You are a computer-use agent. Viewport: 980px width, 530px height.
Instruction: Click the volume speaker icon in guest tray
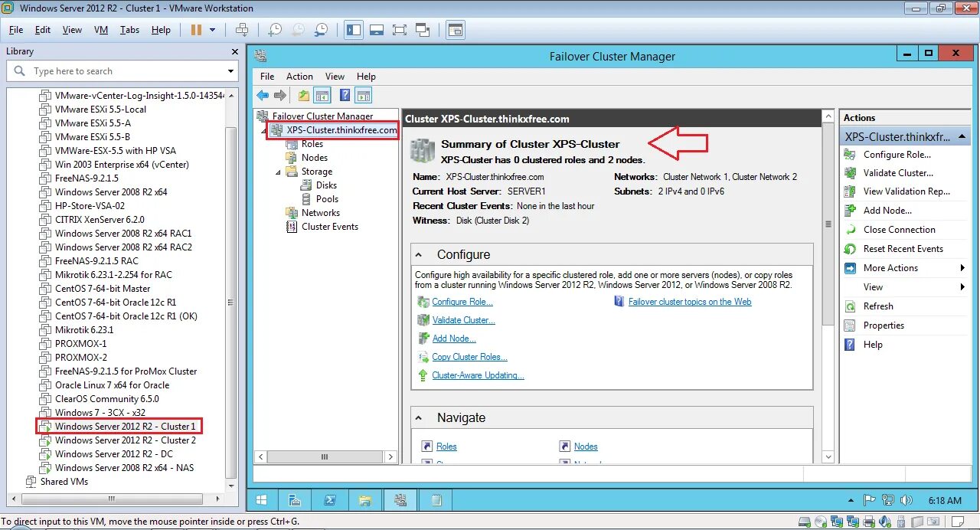[x=906, y=500]
